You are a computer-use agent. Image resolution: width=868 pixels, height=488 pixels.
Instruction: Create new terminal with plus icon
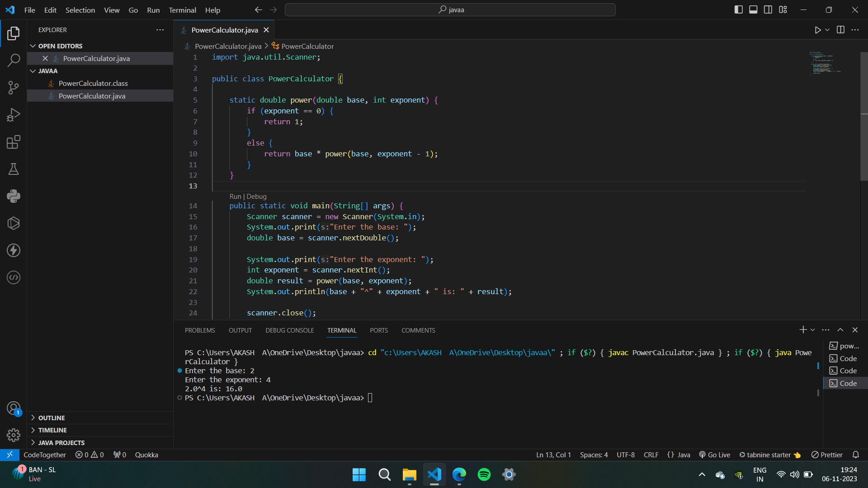[x=803, y=330]
